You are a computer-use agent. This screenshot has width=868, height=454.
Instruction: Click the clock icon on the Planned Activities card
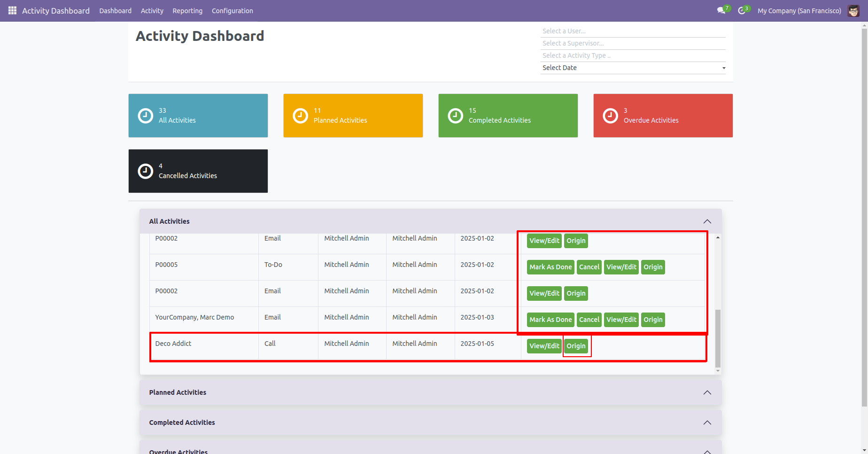pos(301,116)
